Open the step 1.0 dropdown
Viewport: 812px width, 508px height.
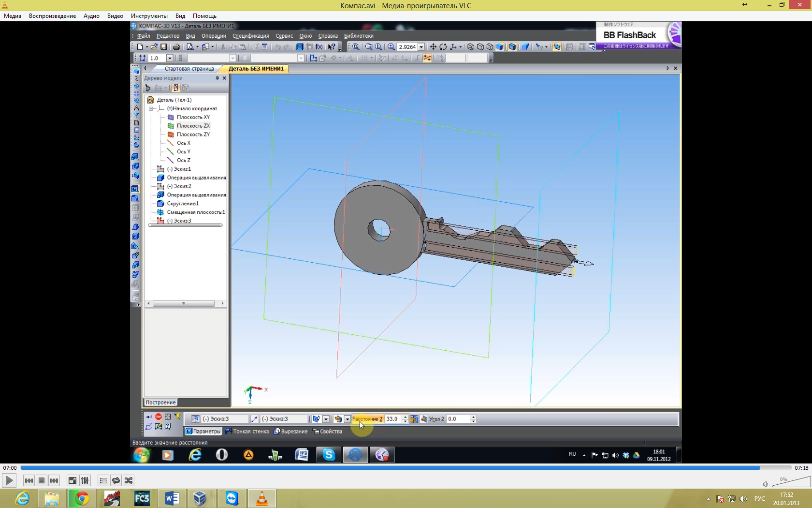point(170,58)
